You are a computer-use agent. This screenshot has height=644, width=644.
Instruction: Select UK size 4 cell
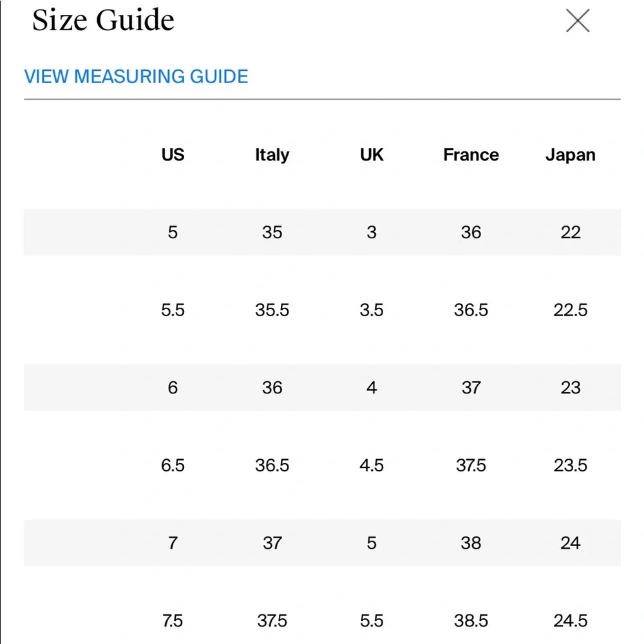[372, 388]
